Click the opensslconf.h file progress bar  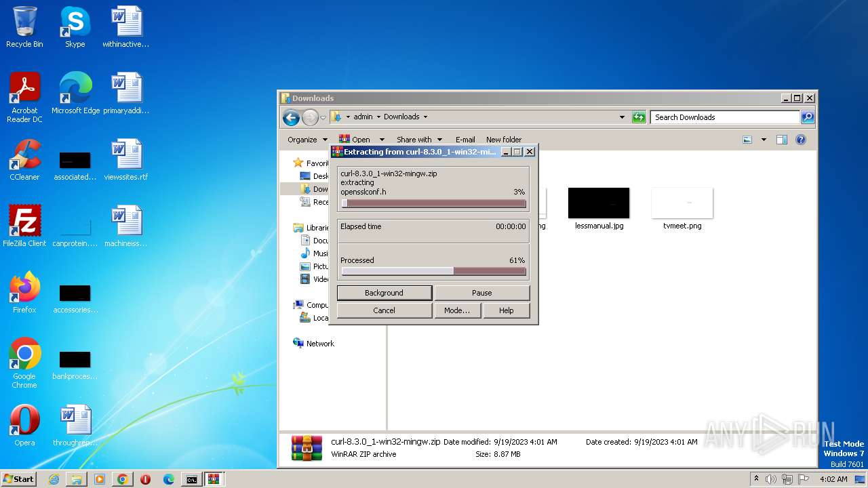(x=433, y=203)
